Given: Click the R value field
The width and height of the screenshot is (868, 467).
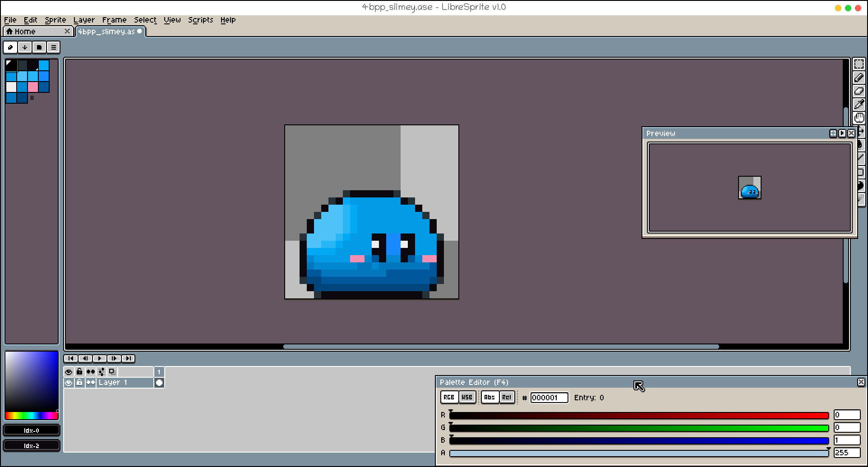Looking at the screenshot, I should click(x=847, y=415).
